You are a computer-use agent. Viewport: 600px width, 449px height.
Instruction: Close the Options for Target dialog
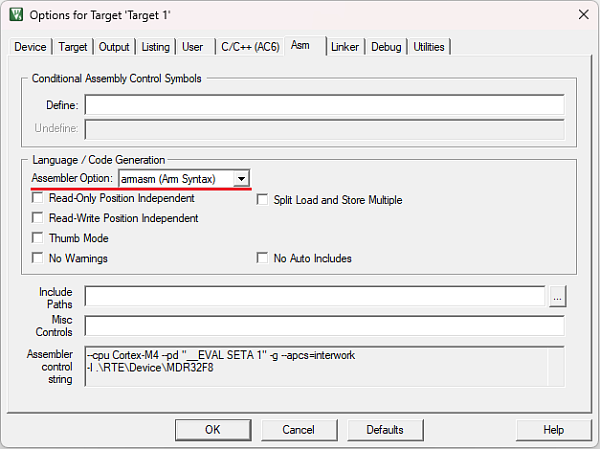click(582, 14)
